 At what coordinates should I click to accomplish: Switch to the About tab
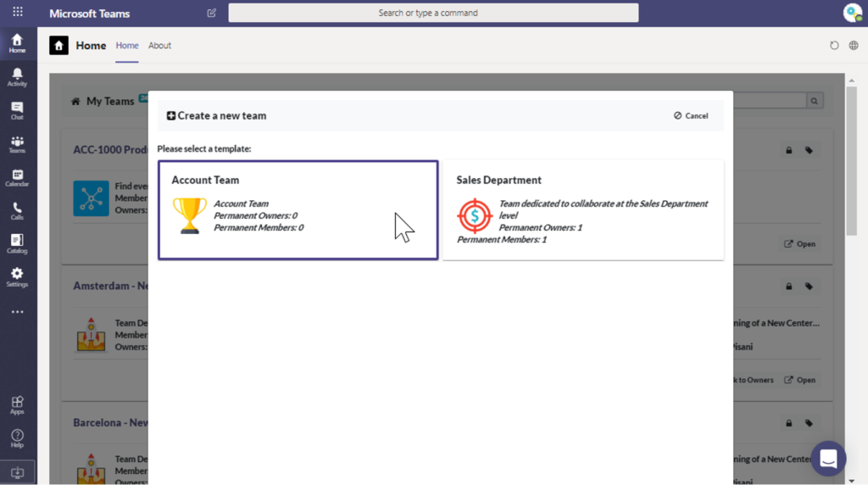[x=159, y=46]
